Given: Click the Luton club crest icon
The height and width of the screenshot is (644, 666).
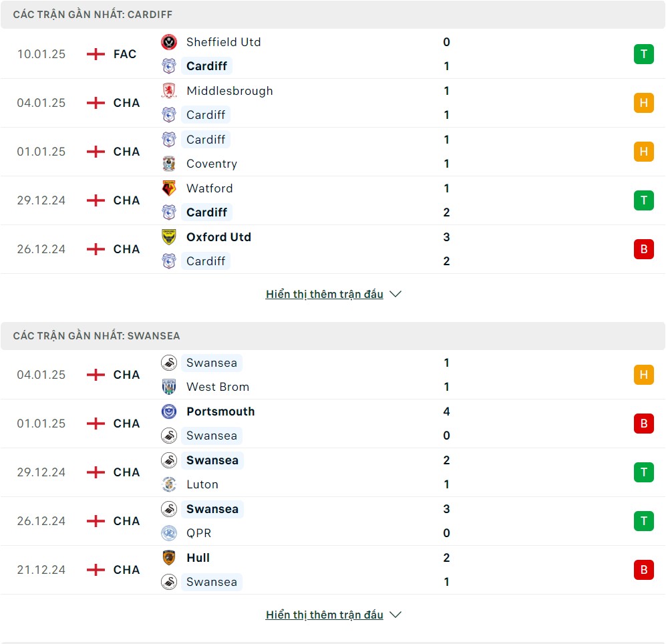Looking at the screenshot, I should coord(169,484).
